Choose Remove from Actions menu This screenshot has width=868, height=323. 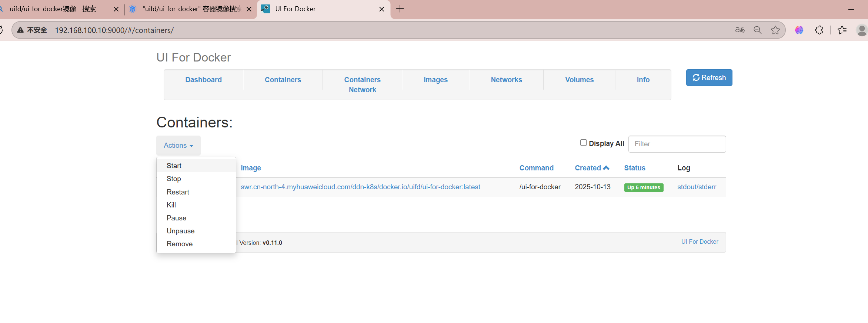point(196,244)
